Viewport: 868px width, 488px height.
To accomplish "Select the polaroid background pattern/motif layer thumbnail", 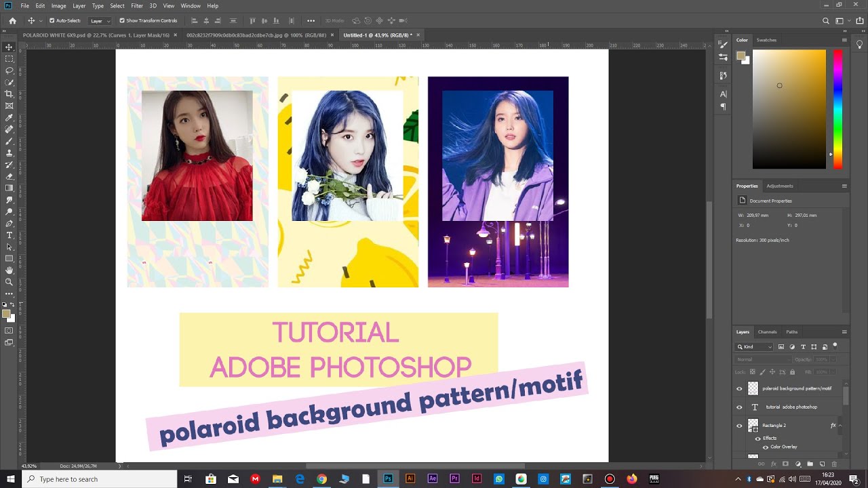I will coord(753,388).
